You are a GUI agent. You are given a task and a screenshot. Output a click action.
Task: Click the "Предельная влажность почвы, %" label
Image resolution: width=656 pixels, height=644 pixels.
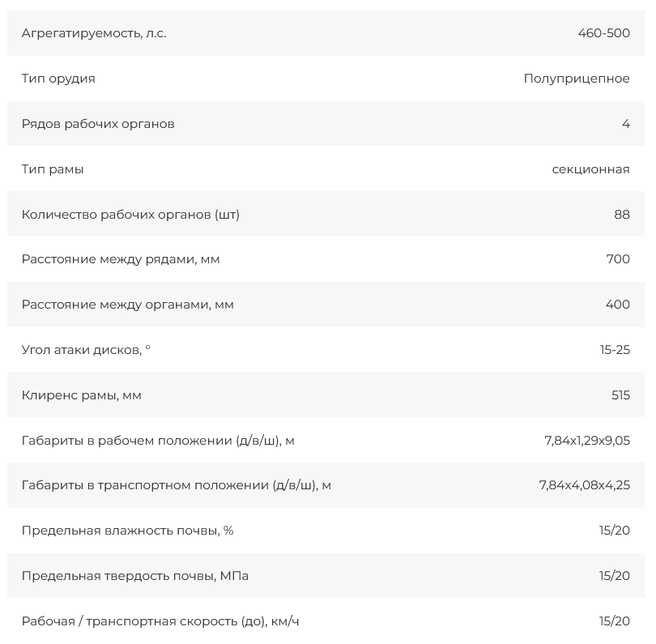coord(128,531)
